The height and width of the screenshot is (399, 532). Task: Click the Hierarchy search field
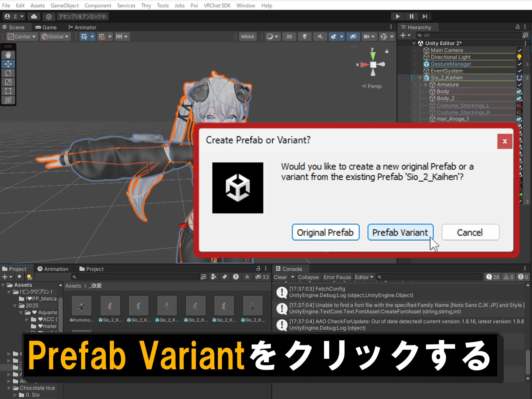469,35
